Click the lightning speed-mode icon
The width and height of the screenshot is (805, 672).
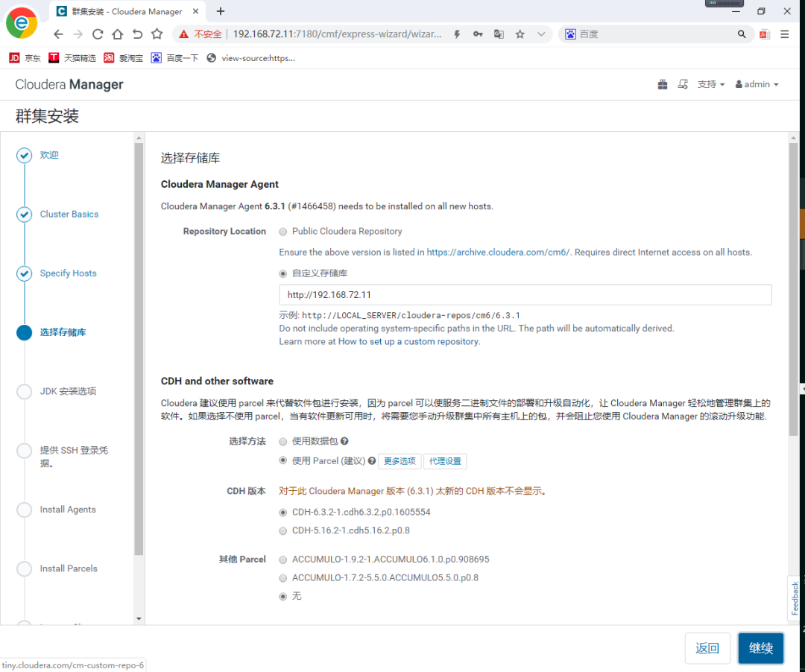click(x=457, y=34)
